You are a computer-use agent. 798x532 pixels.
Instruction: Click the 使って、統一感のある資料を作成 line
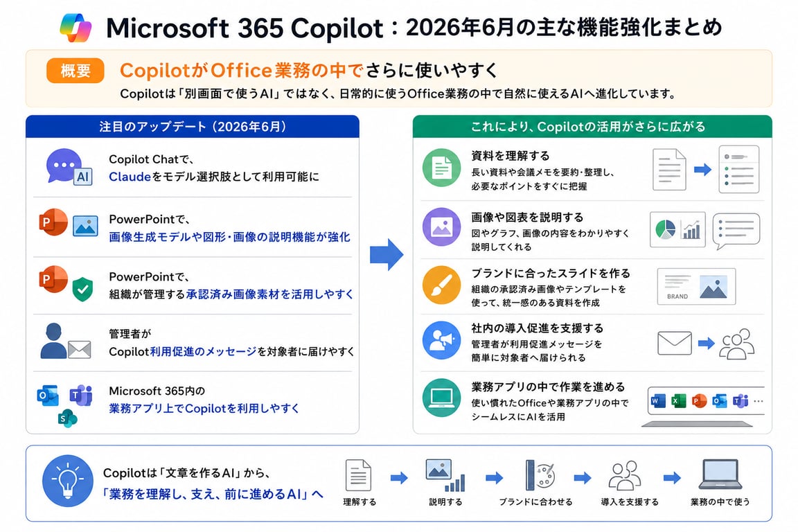tap(535, 303)
